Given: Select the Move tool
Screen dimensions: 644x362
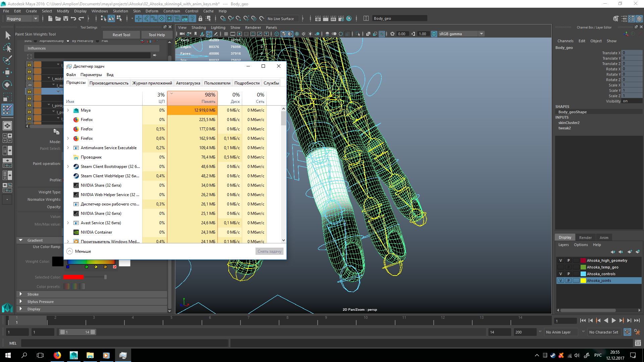Looking at the screenshot, I should coord(7,72).
